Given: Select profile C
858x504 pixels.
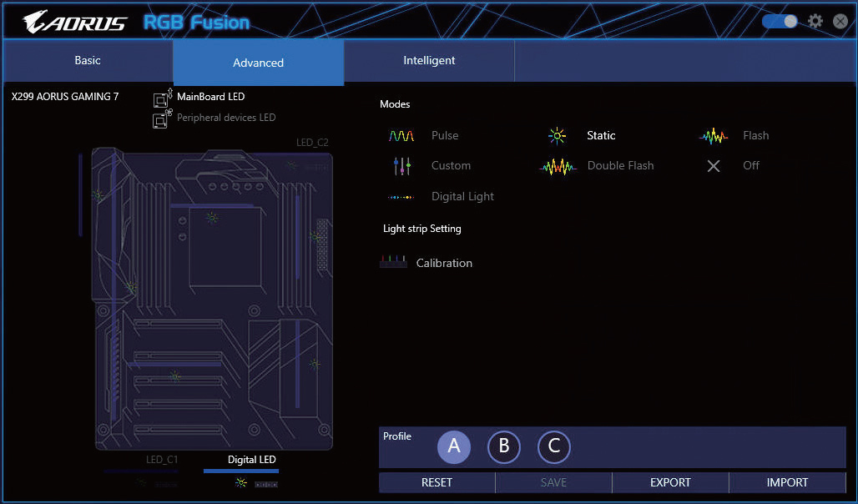Looking at the screenshot, I should point(554,446).
